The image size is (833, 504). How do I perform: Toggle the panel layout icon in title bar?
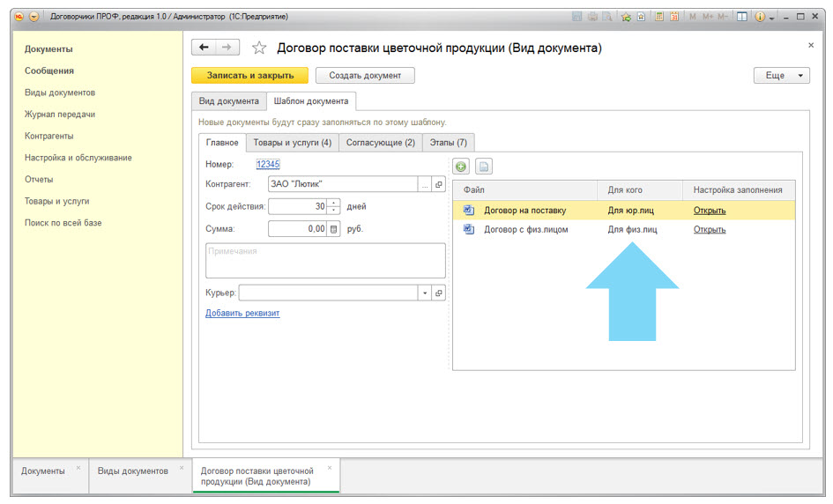[742, 17]
